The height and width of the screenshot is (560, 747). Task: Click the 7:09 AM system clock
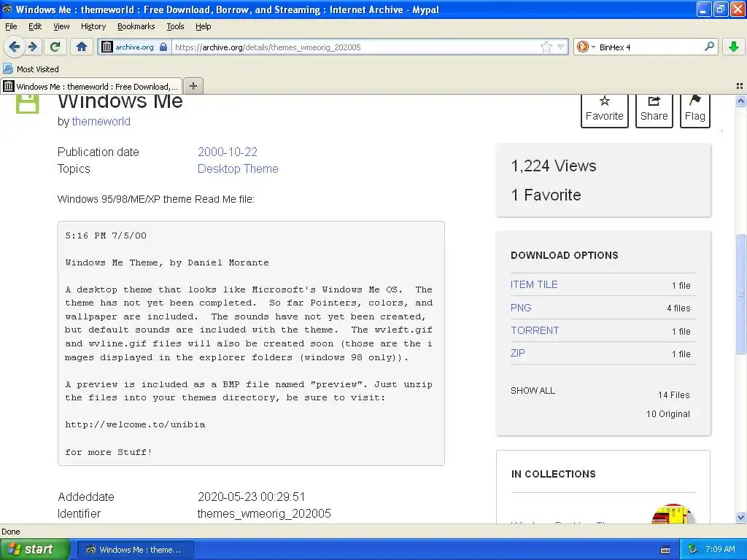(x=720, y=549)
